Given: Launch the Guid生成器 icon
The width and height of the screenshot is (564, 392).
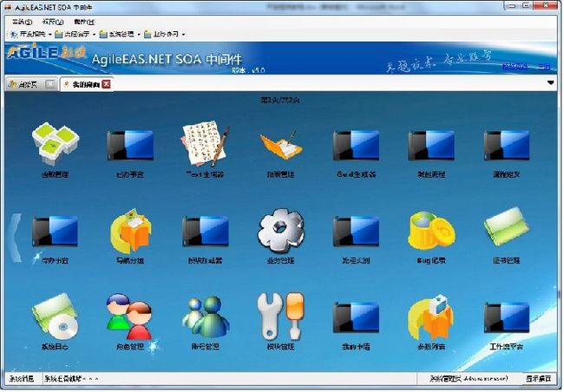Looking at the screenshot, I should 356,145.
